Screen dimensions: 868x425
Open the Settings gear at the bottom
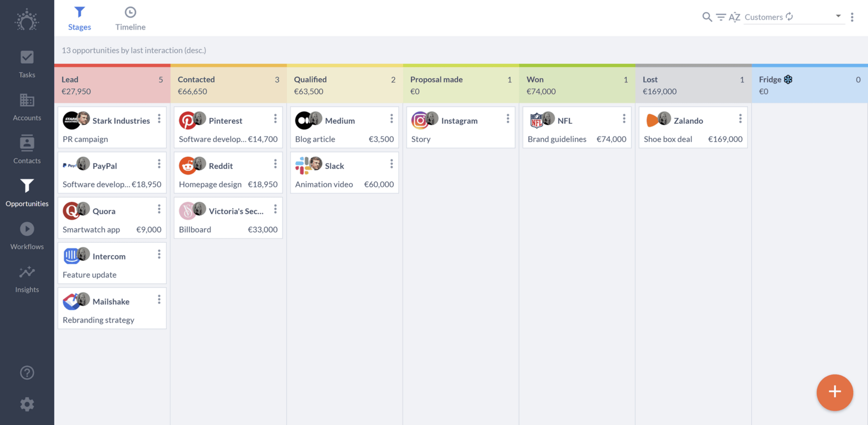pyautogui.click(x=27, y=404)
